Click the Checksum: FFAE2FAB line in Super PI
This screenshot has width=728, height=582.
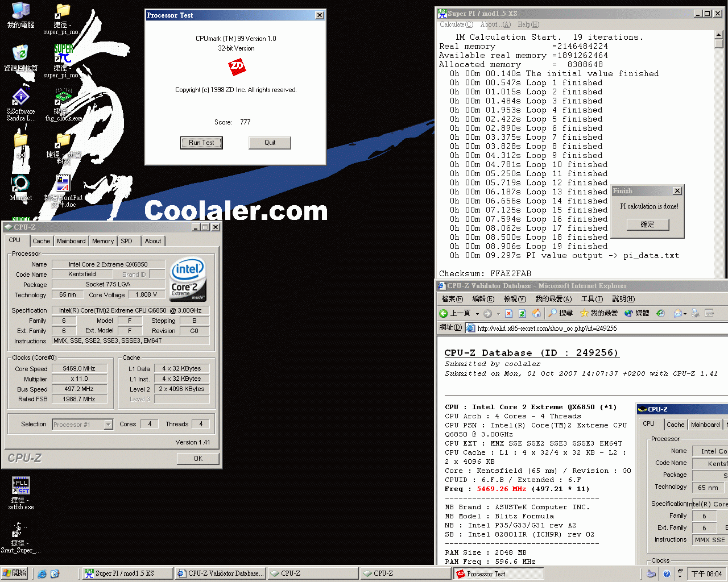pos(485,273)
